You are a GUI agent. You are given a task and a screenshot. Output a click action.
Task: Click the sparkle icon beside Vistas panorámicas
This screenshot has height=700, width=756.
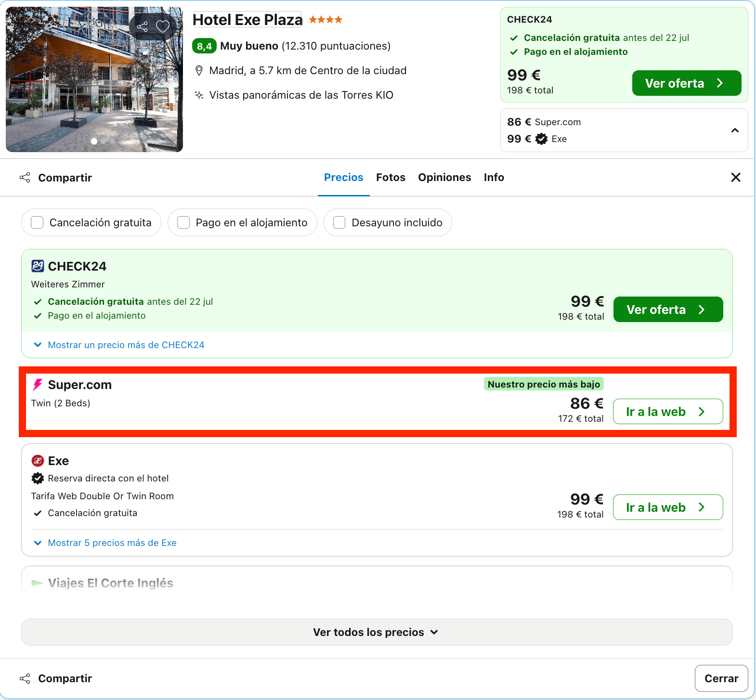point(199,95)
